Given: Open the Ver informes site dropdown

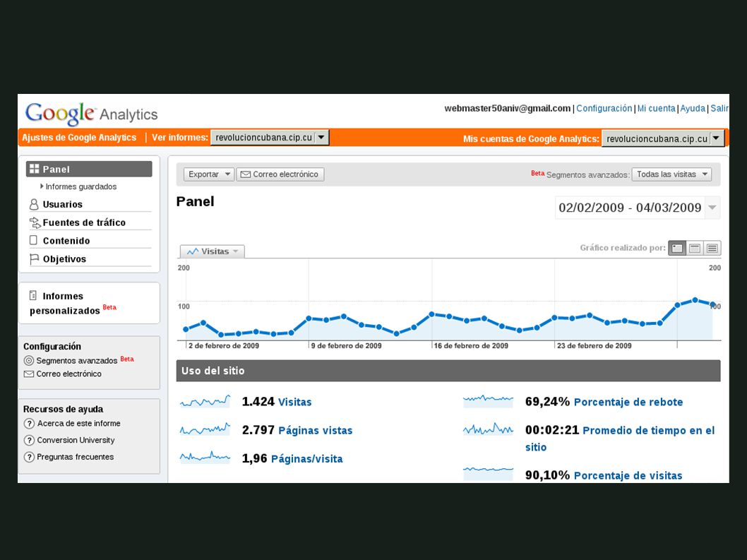Looking at the screenshot, I should 270,137.
